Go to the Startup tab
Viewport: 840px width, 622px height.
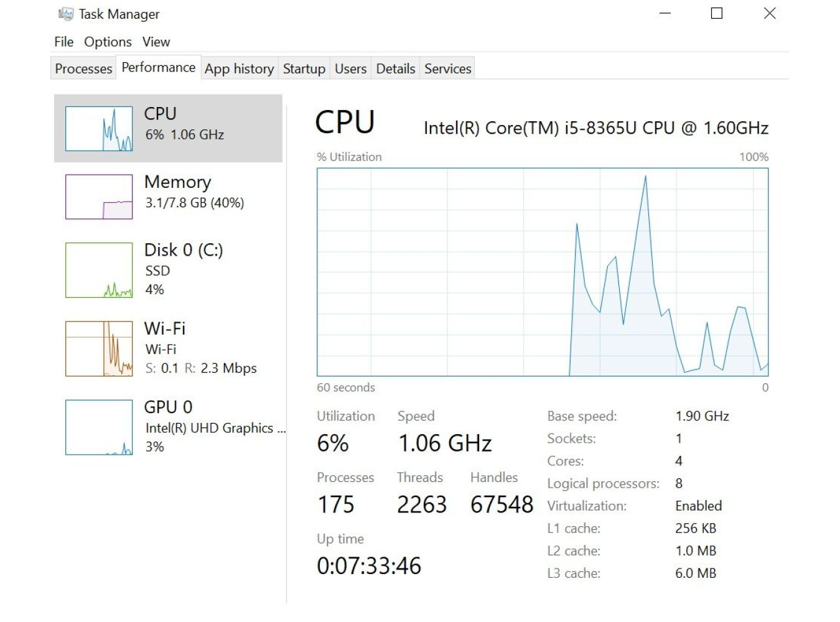click(x=304, y=68)
